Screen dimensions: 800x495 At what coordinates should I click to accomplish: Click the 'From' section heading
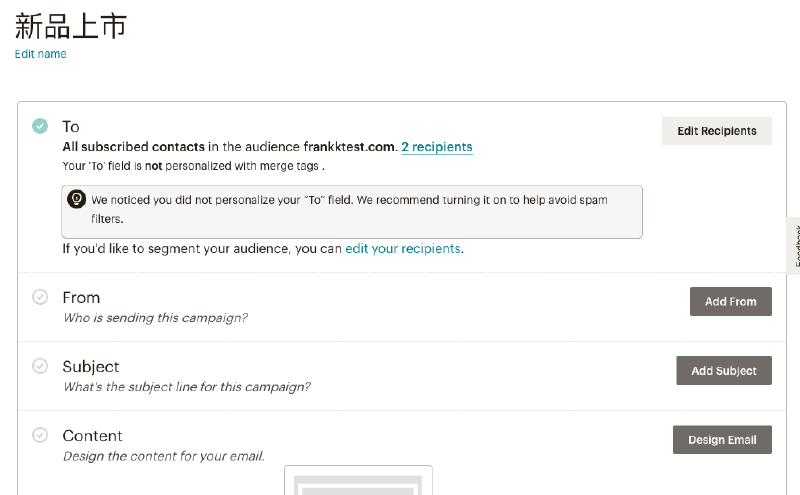(x=81, y=297)
